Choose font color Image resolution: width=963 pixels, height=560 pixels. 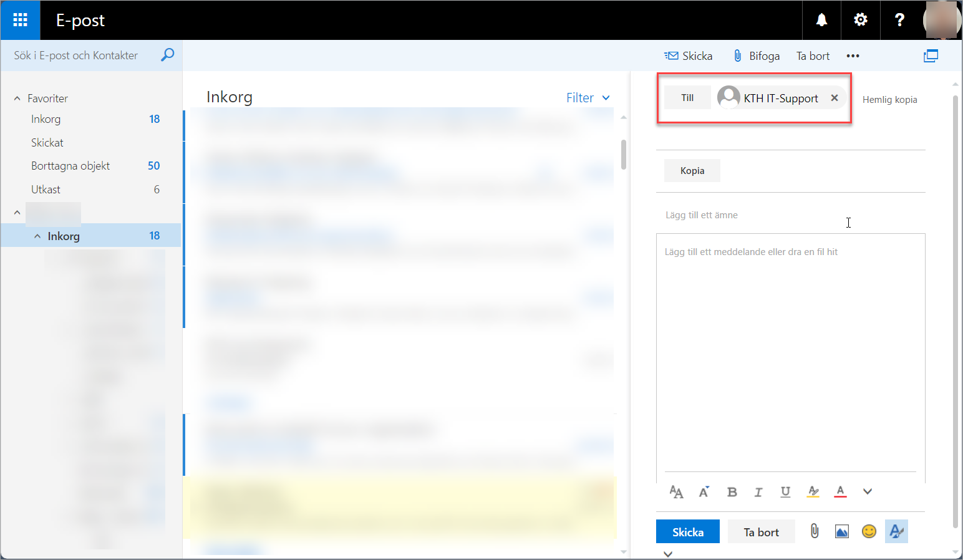(841, 492)
